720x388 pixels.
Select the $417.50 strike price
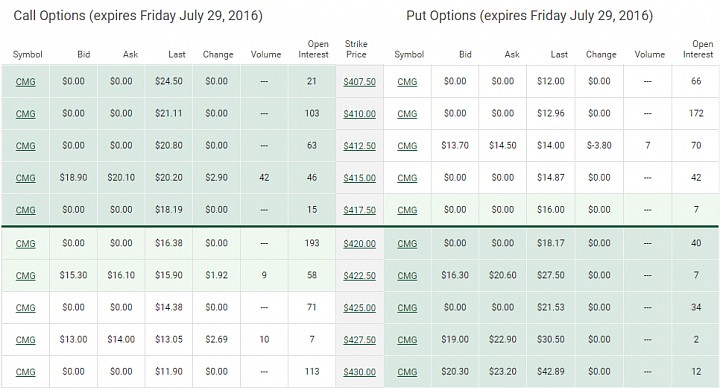[360, 210]
